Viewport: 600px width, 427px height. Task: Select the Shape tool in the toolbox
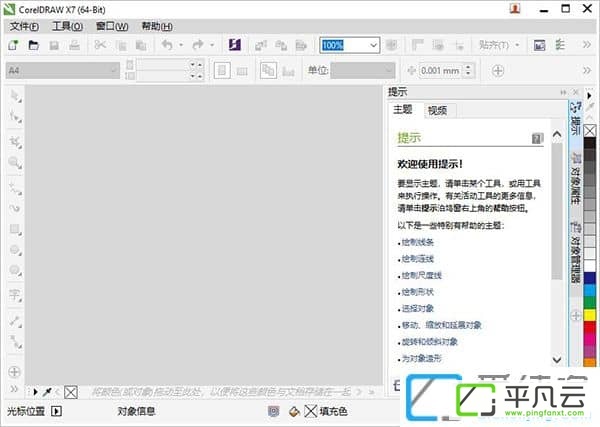pos(15,116)
